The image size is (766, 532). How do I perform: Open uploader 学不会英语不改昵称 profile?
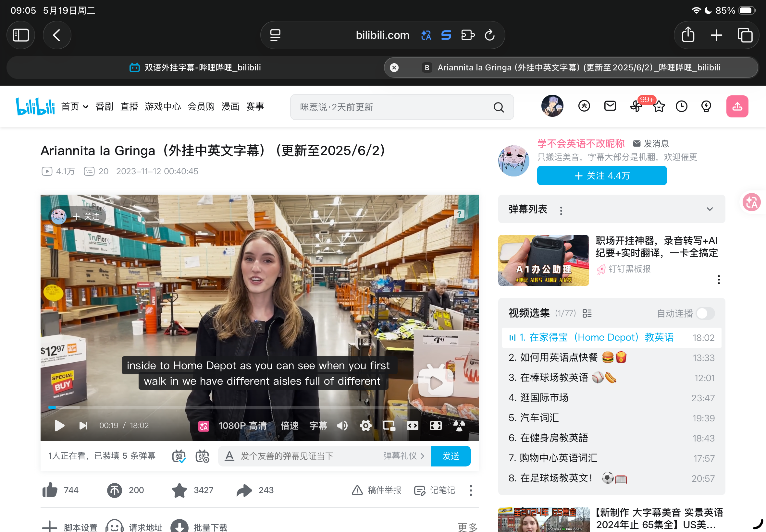(581, 144)
